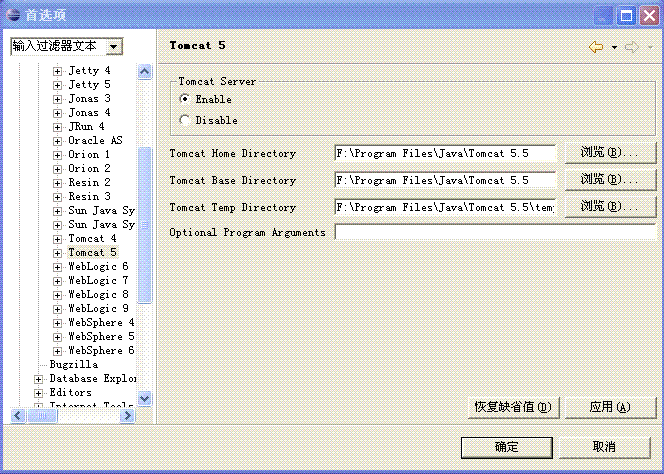Click the Tomcat Home Directory field
The image size is (664, 474).
coord(445,153)
